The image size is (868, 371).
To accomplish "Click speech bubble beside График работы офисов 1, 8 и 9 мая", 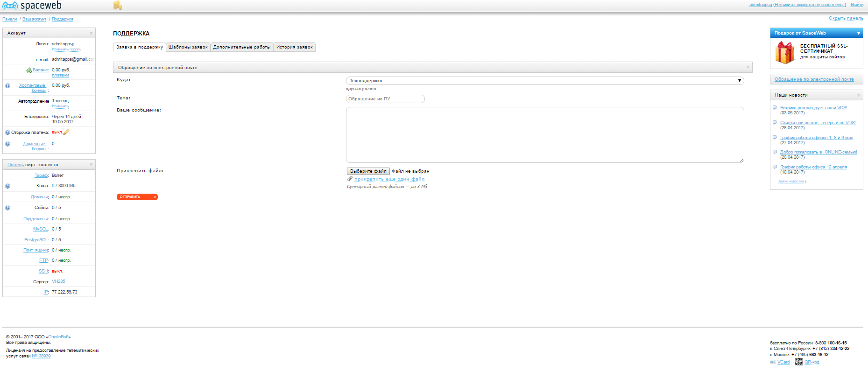I will [x=775, y=138].
